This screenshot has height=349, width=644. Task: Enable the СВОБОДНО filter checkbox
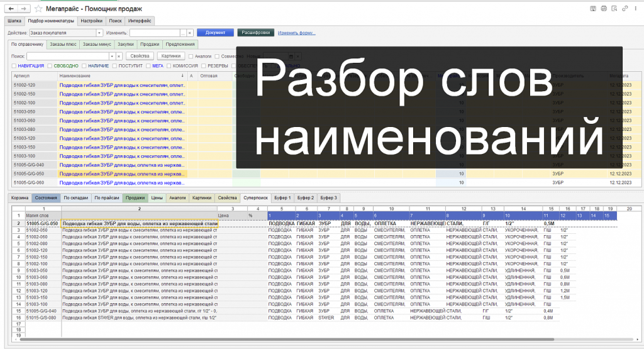pyautogui.click(x=50, y=65)
